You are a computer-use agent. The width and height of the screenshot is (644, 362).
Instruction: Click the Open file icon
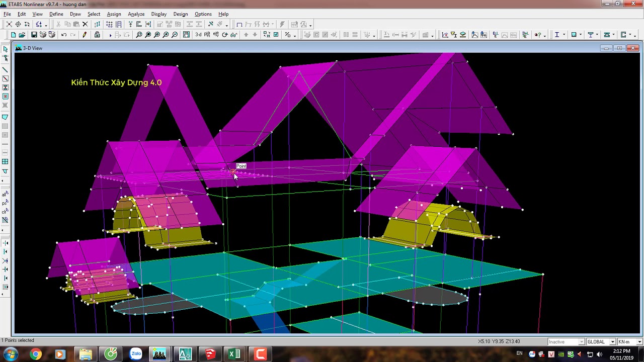[x=22, y=35]
